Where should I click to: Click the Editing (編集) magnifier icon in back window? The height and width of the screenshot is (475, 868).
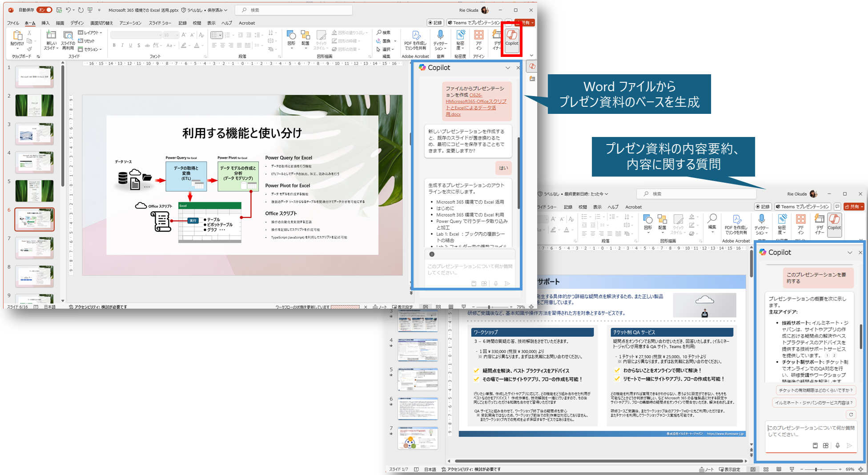[x=712, y=218]
